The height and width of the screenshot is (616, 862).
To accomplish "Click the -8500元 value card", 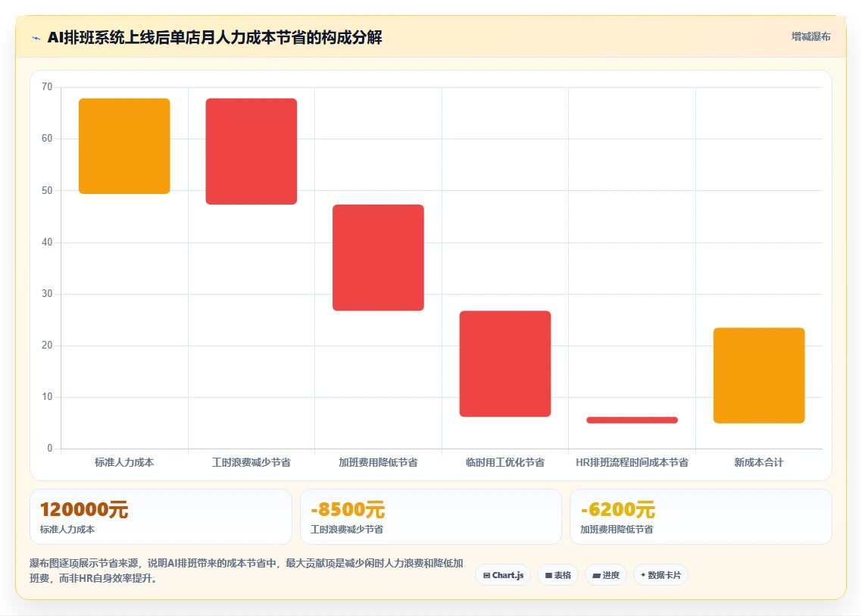I will click(431, 517).
